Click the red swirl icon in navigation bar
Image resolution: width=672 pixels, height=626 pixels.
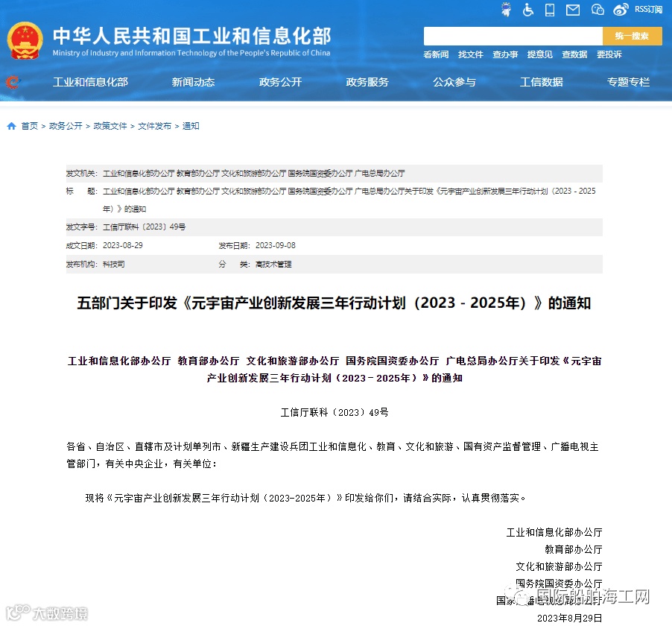13,82
